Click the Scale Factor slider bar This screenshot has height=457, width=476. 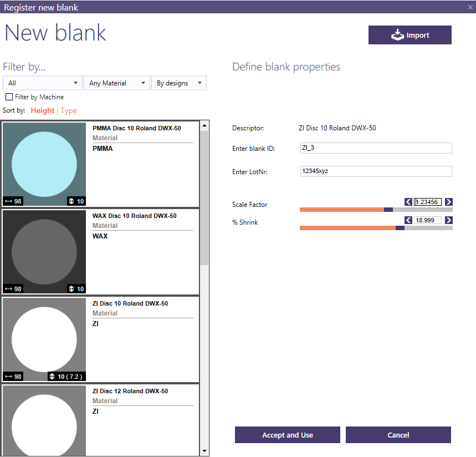376,210
